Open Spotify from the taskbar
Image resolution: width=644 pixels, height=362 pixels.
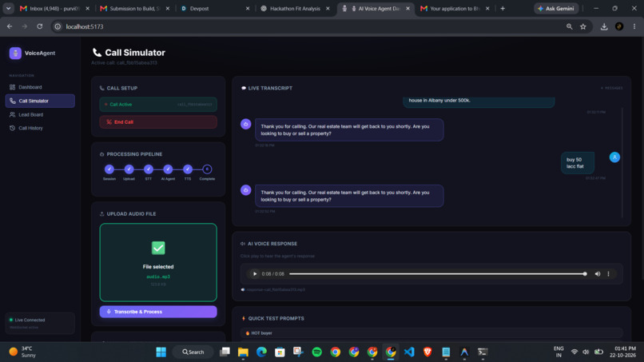tap(316, 352)
